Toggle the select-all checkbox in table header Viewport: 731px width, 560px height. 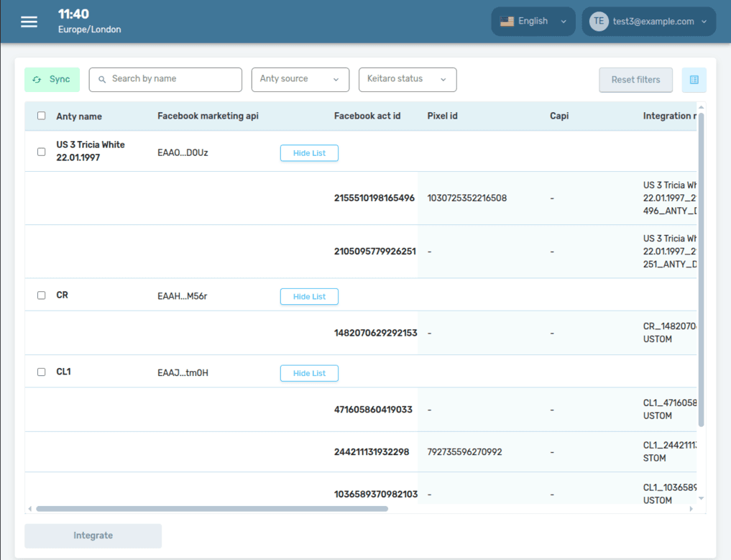tap(42, 116)
